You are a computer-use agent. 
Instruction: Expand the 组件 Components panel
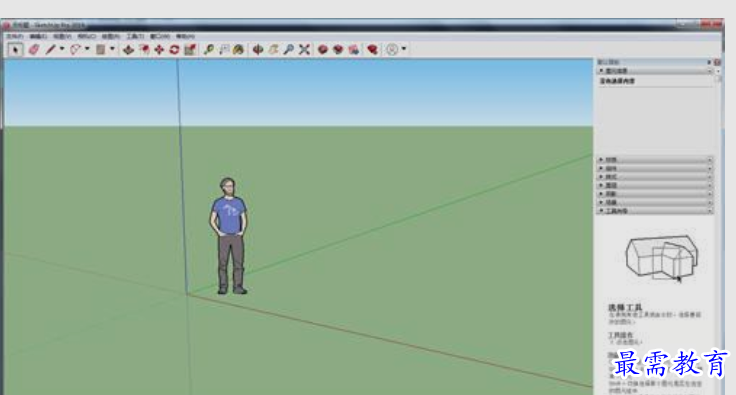[x=655, y=168]
